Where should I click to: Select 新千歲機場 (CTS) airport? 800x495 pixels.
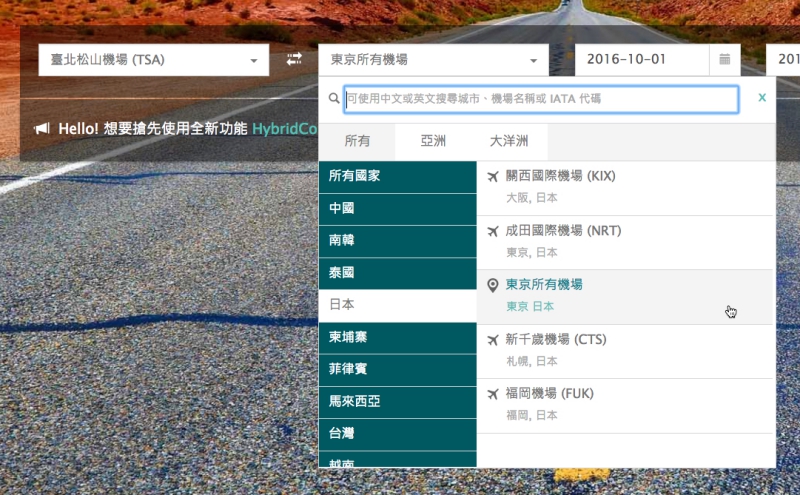pyautogui.click(x=626, y=351)
